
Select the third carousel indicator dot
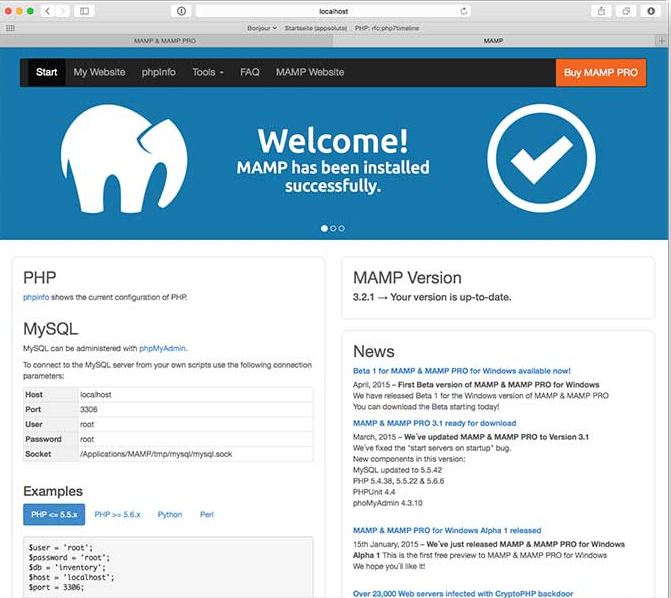point(341,229)
